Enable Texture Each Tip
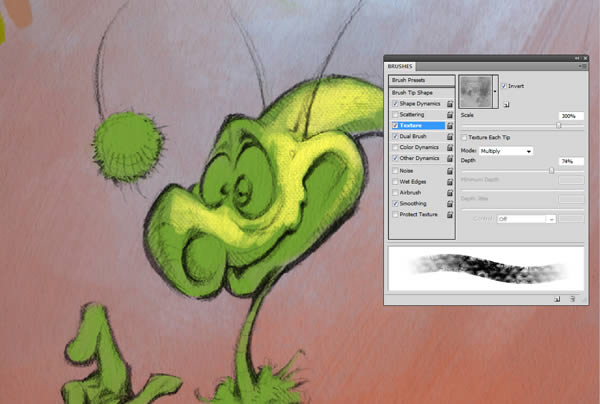 [465, 137]
